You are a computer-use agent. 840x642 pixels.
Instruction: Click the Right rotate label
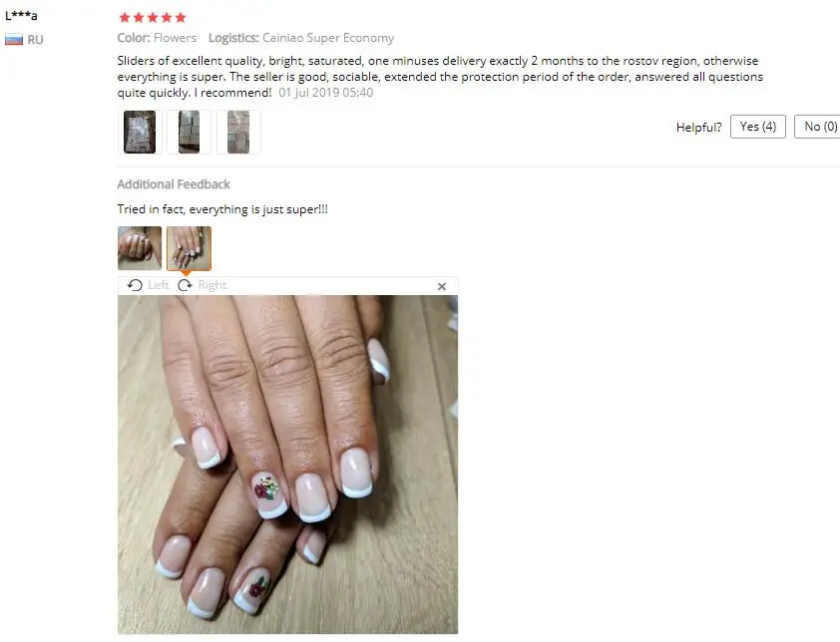(x=212, y=285)
